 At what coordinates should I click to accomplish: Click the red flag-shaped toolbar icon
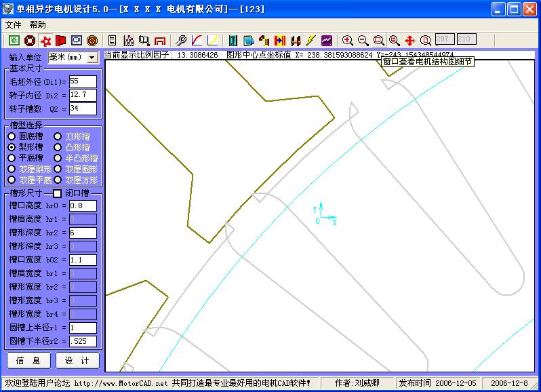(61, 41)
